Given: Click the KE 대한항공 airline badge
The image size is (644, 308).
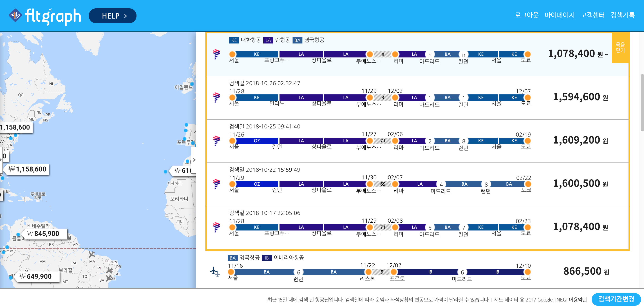Looking at the screenshot, I should click(x=234, y=40).
